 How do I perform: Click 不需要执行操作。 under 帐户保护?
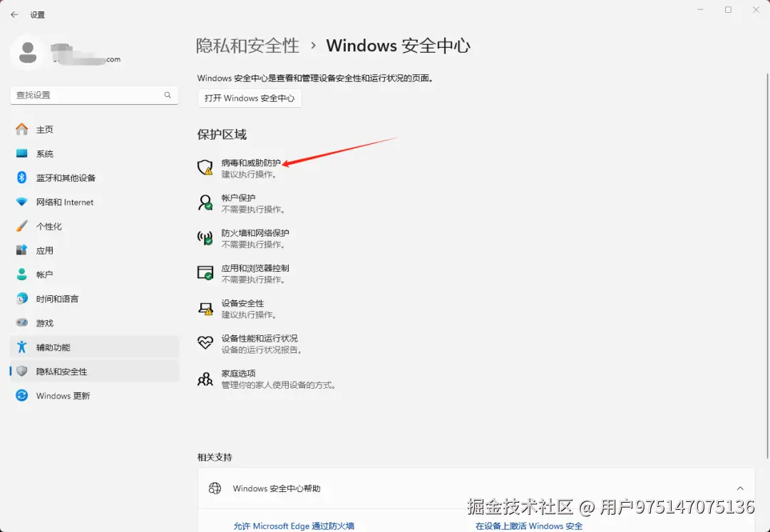[x=253, y=209]
